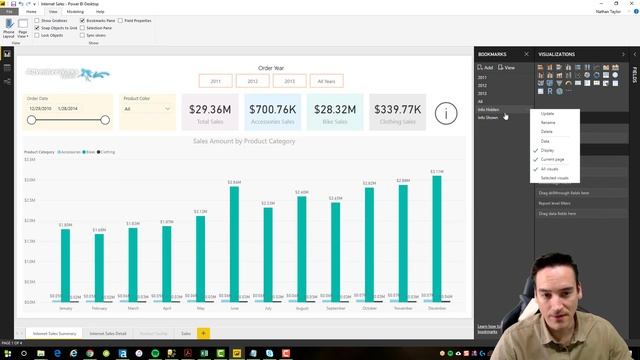Open the Help ribbon tab

point(100,11)
